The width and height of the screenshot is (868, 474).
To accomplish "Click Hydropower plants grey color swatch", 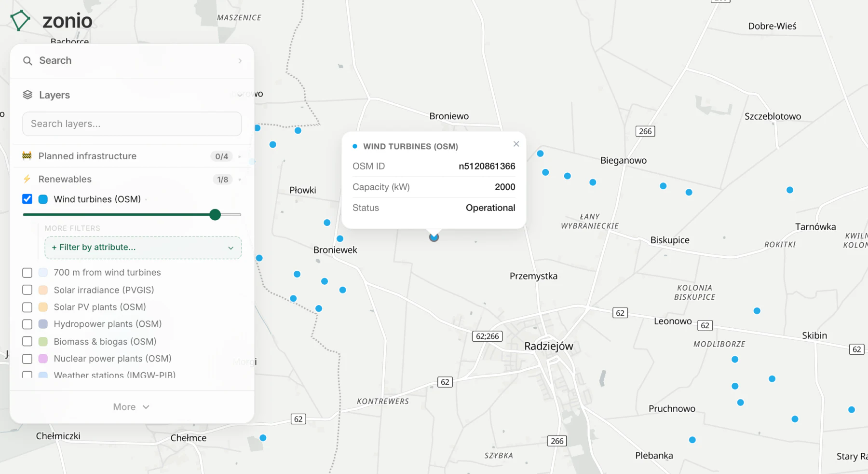I will coord(43,324).
